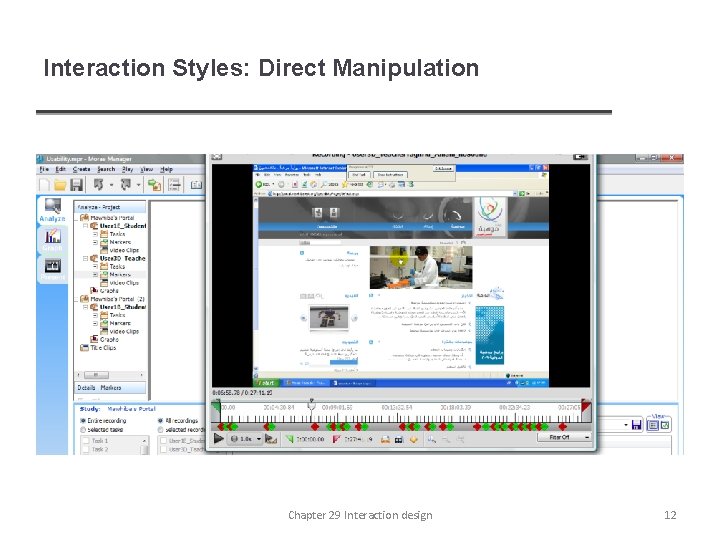The height and width of the screenshot is (540, 720).
Task: Click the Mawhiba's Portal study link
Action: pyautogui.click(x=131, y=409)
